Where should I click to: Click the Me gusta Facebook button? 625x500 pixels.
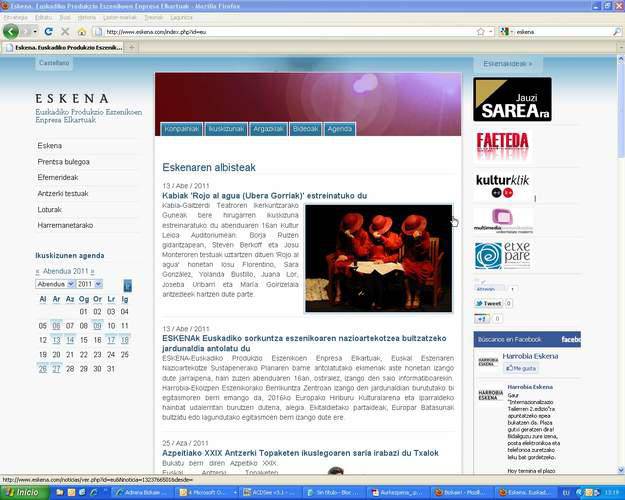(x=521, y=368)
